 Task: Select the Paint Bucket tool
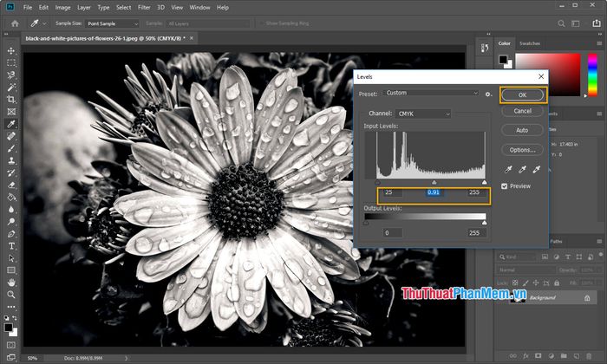point(11,198)
